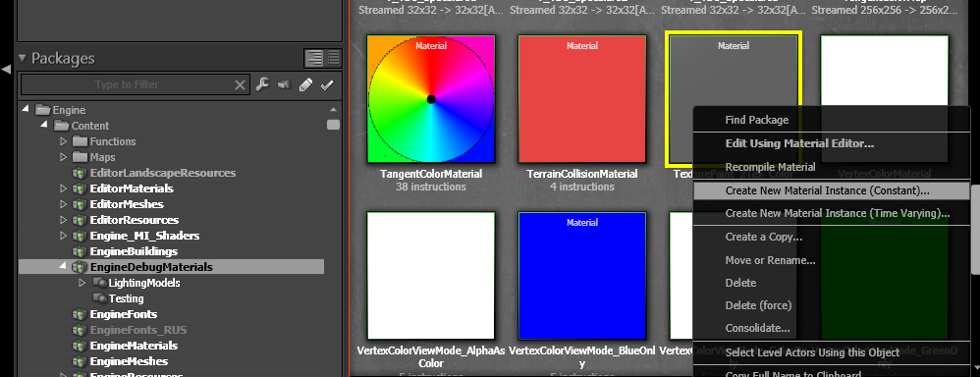Image resolution: width=980 pixels, height=377 pixels.
Task: Click the left-pointing arrow on the panel edge
Action: [x=6, y=69]
